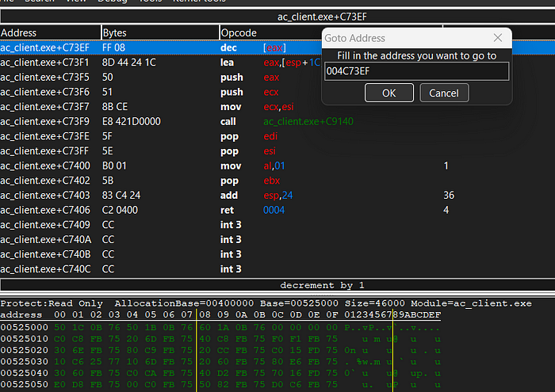The height and width of the screenshot is (392, 555).
Task: Click hex dump row address 00525040
Action: pos(24,373)
